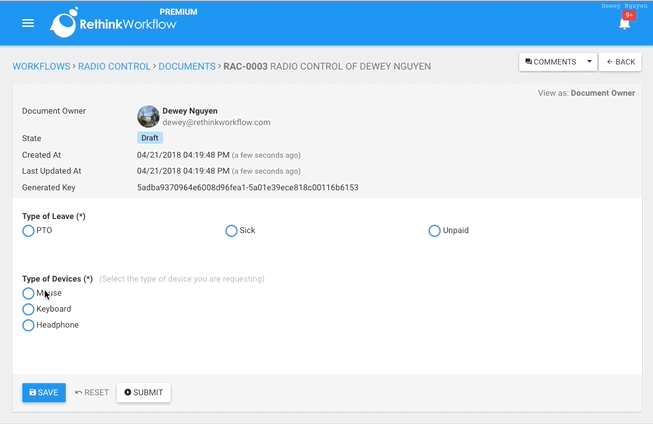Click 'View as: Document Owner' text
Screen dimensions: 653x424
[x=586, y=93]
